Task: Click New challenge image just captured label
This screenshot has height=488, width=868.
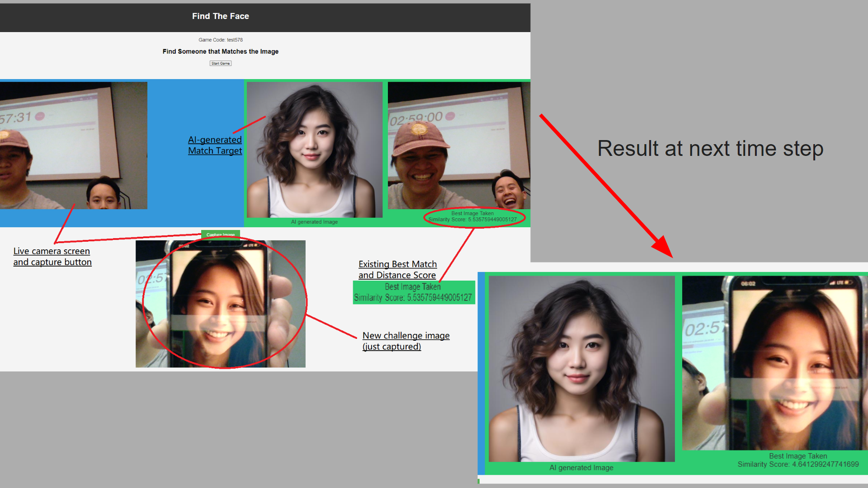Action: [x=406, y=341]
